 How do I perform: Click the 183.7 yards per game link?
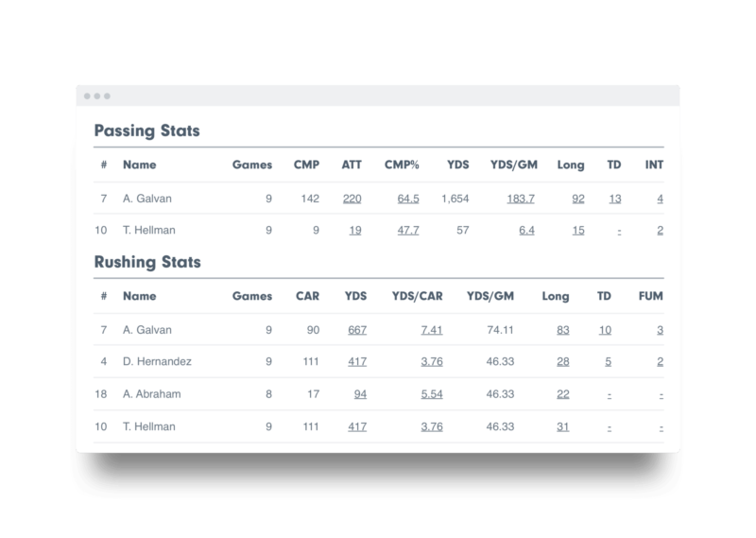[x=521, y=199]
